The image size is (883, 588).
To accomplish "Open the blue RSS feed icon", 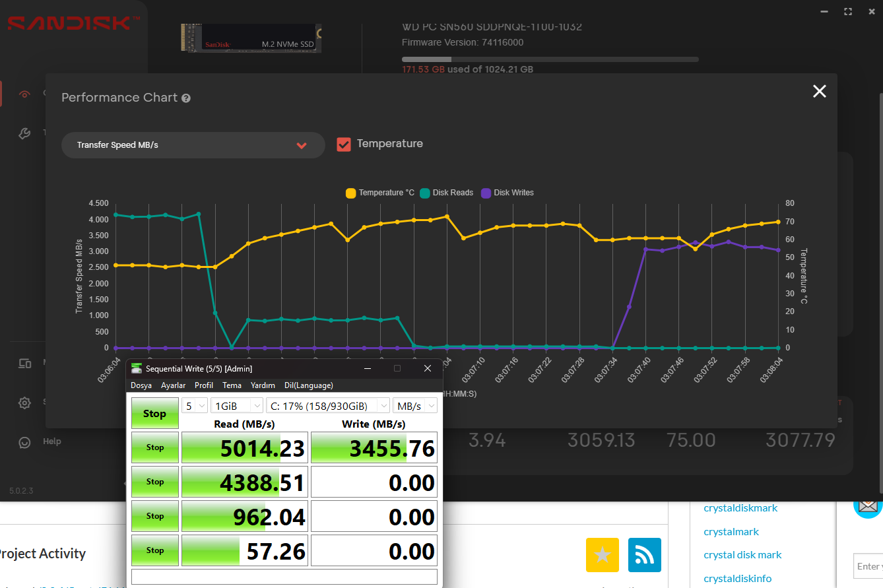I will (x=644, y=555).
